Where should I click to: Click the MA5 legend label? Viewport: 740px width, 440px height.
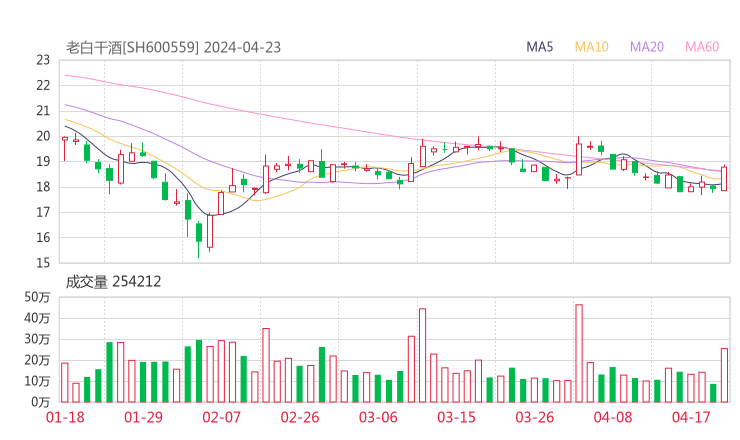[x=539, y=47]
